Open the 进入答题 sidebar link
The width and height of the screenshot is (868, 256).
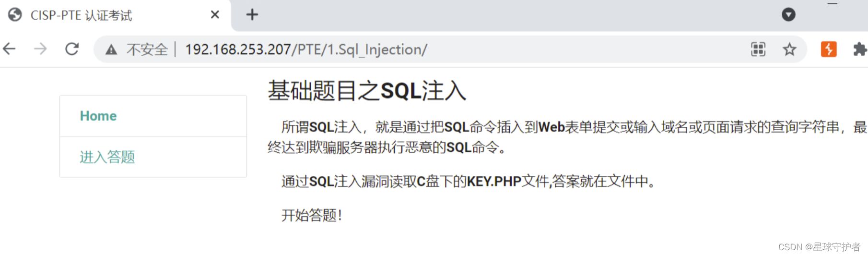tap(107, 157)
